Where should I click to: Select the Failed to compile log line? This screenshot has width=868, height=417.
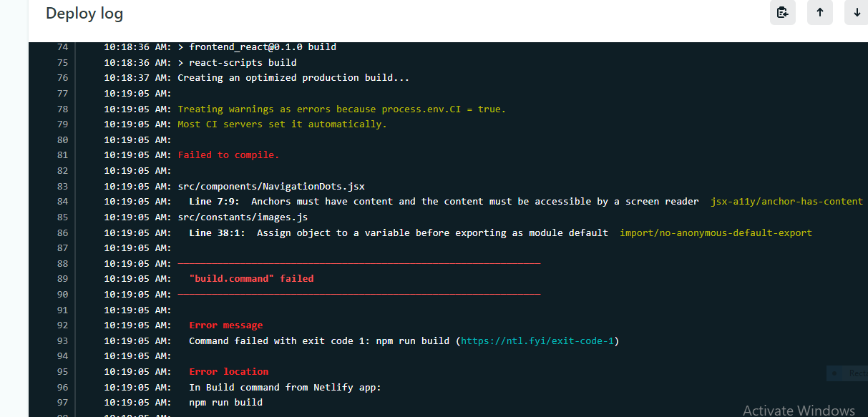tap(228, 154)
